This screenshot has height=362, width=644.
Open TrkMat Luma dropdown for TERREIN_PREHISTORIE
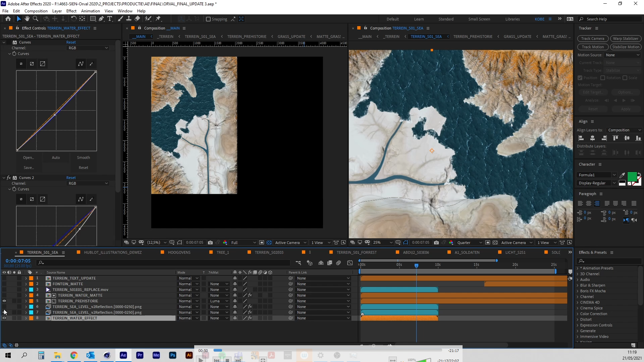pos(219,301)
